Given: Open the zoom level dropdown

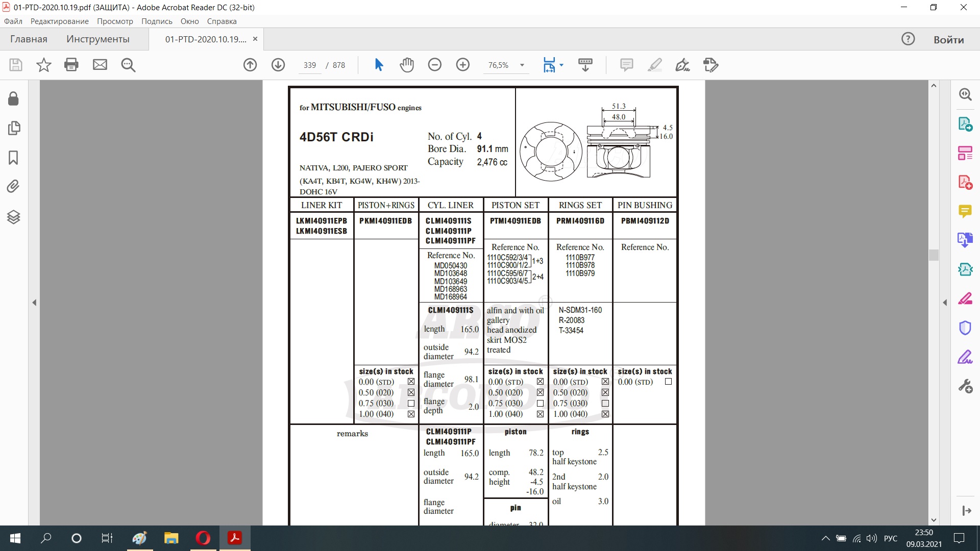Looking at the screenshot, I should (522, 65).
